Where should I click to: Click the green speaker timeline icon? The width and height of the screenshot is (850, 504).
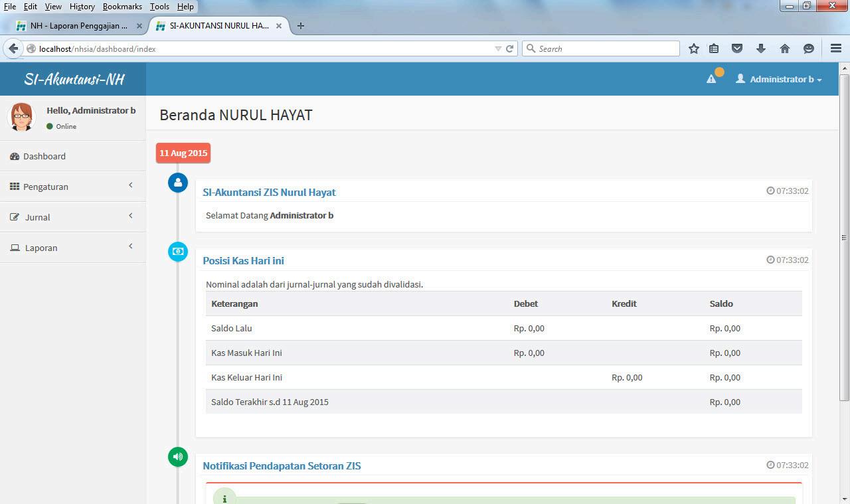178,457
